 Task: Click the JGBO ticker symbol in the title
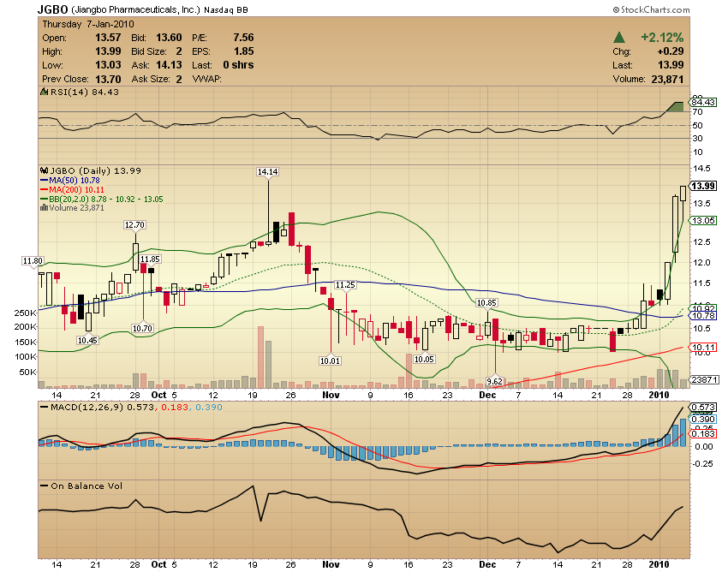click(52, 9)
